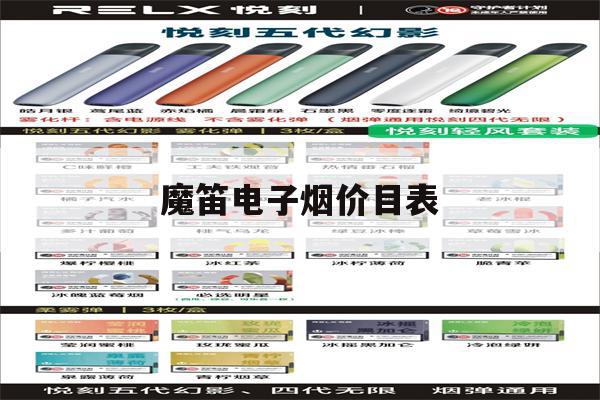Click the mint green vape device image

(300, 75)
